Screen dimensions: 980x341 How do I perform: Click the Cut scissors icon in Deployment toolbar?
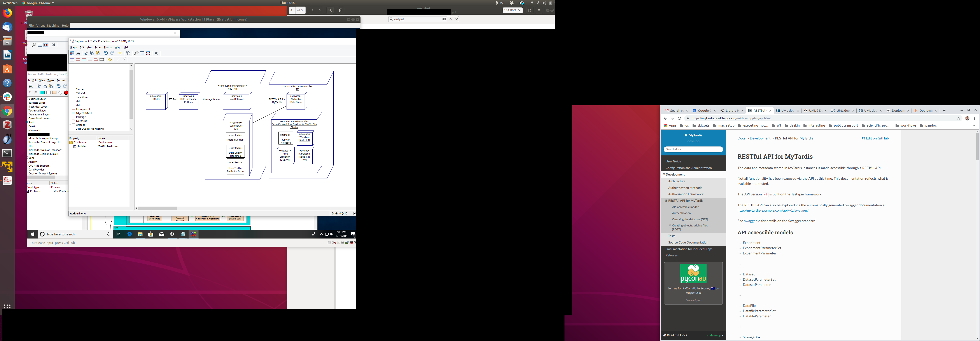86,53
